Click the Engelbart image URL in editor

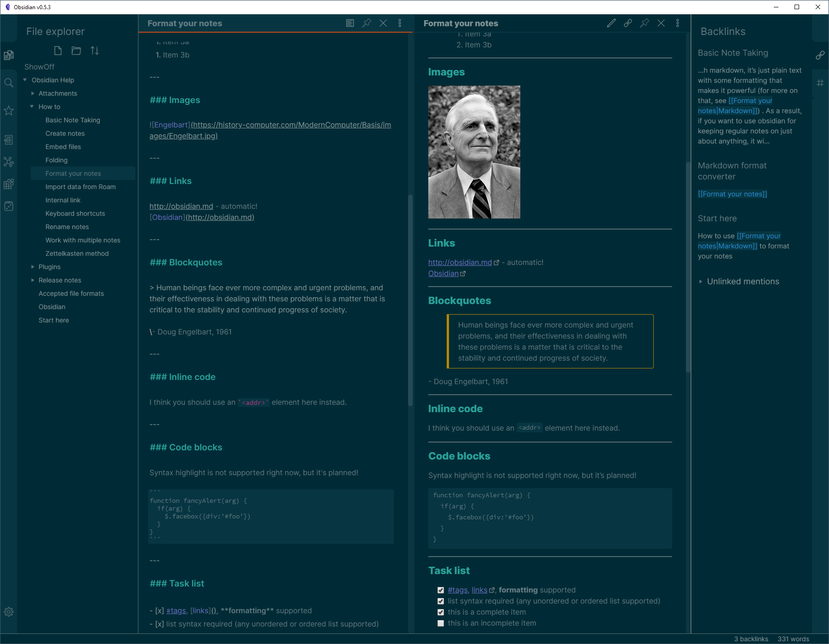point(270,130)
